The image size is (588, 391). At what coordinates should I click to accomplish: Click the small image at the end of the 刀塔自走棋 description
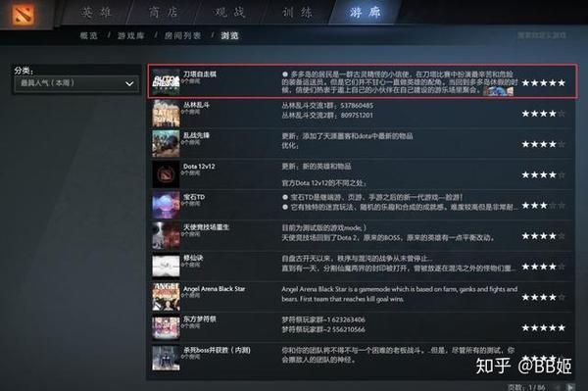click(x=498, y=91)
